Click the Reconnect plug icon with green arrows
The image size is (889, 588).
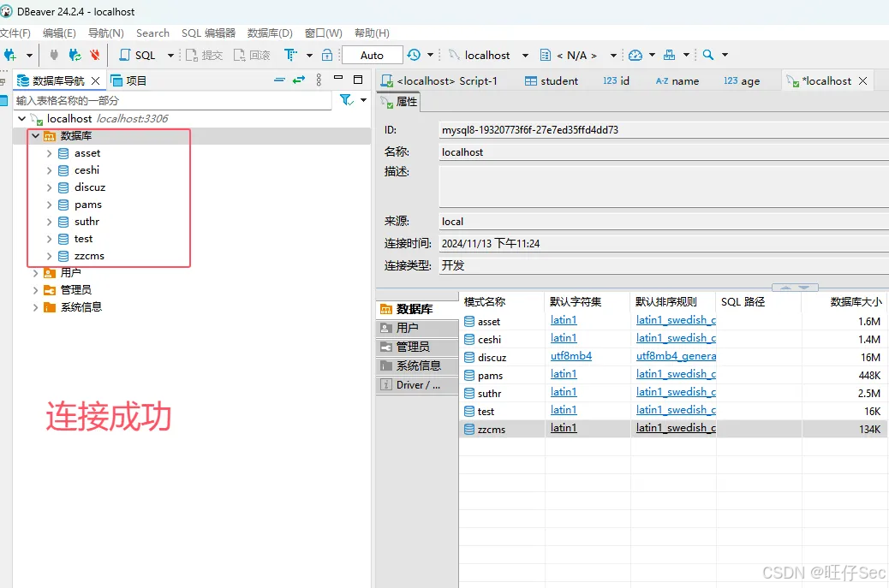[75, 55]
